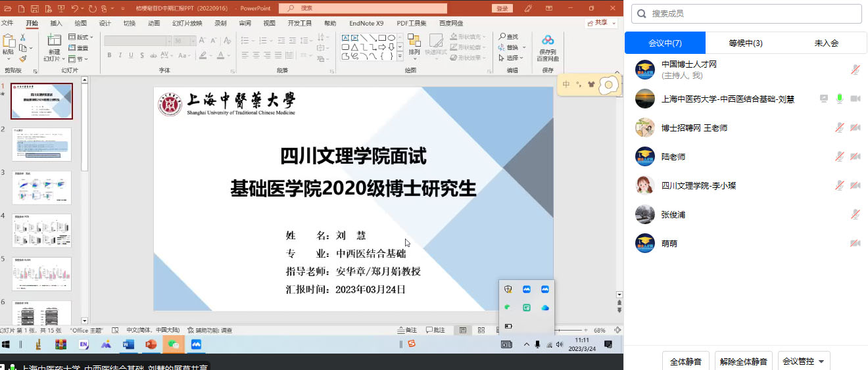Image resolution: width=868 pixels, height=370 pixels.
Task: Mute the green microphone of 刘慧
Action: tap(840, 99)
